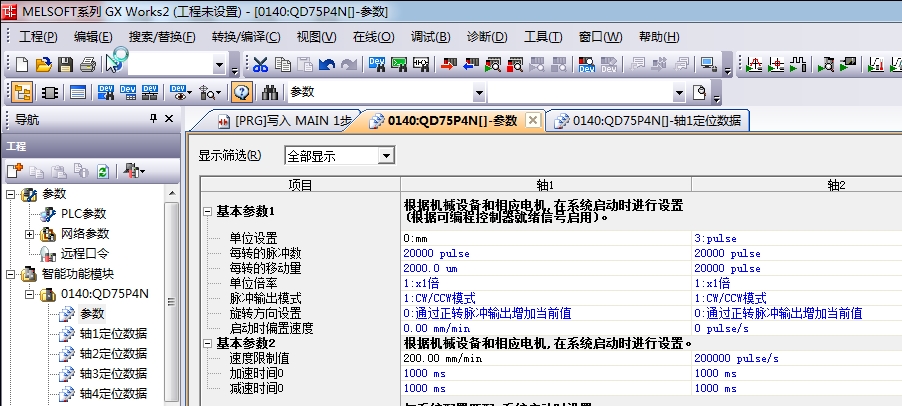Cut selection with the scissors icon
The width and height of the screenshot is (902, 406).
tap(261, 65)
